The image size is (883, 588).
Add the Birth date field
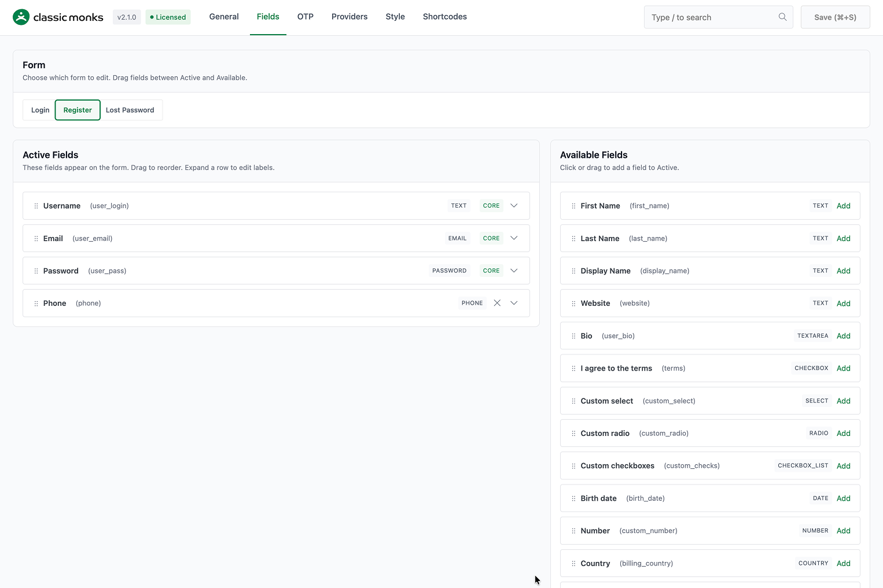click(x=844, y=498)
